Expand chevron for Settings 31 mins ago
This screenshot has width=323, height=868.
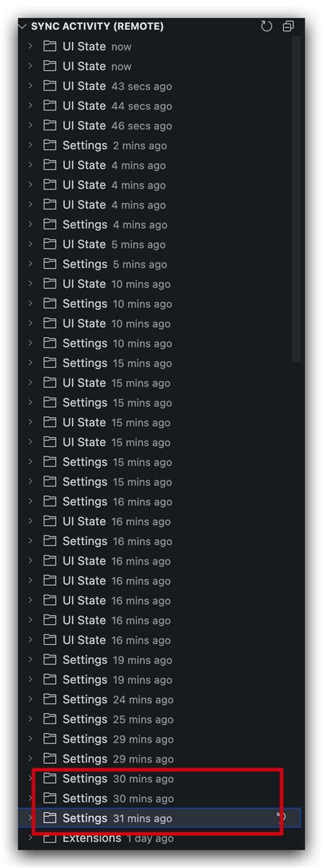click(30, 818)
